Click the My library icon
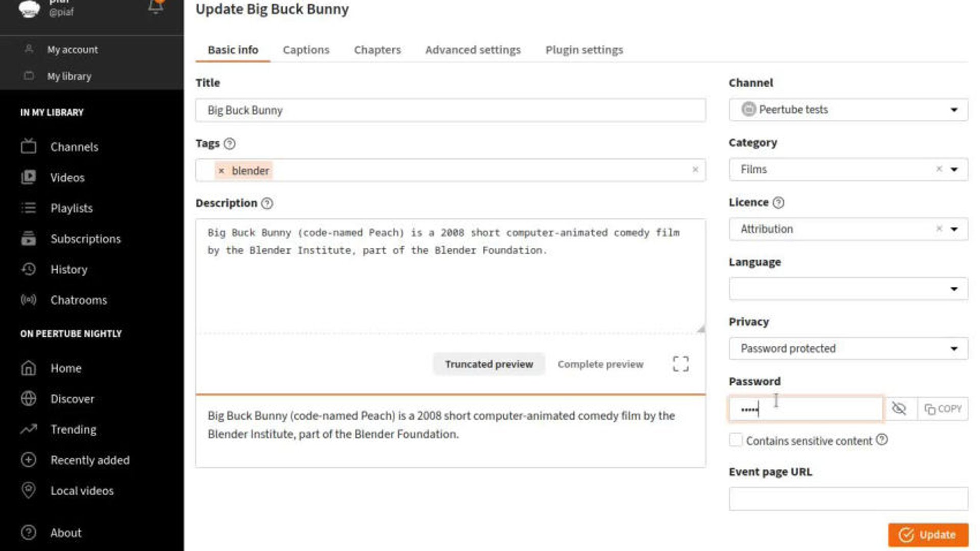Viewport: 980px width, 551px height. (x=29, y=76)
